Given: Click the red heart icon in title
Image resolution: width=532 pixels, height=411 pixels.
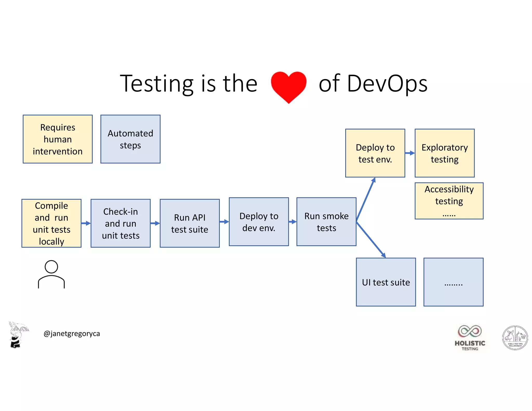Looking at the screenshot, I should (288, 86).
